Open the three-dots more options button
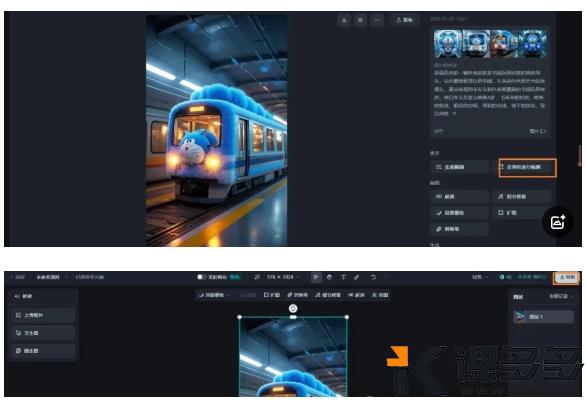The height and width of the screenshot is (403, 586). tap(377, 20)
